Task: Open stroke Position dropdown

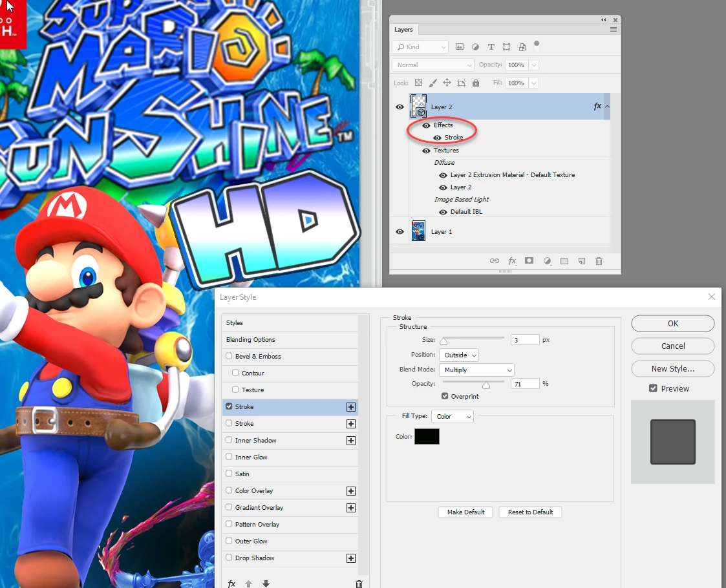Action: (459, 355)
